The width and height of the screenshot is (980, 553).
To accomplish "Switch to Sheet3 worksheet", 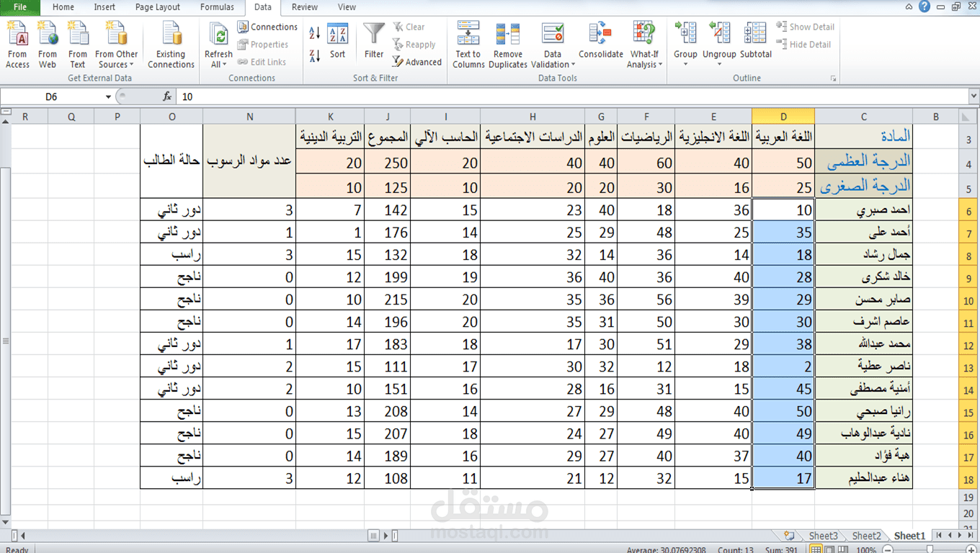I will pyautogui.click(x=823, y=536).
